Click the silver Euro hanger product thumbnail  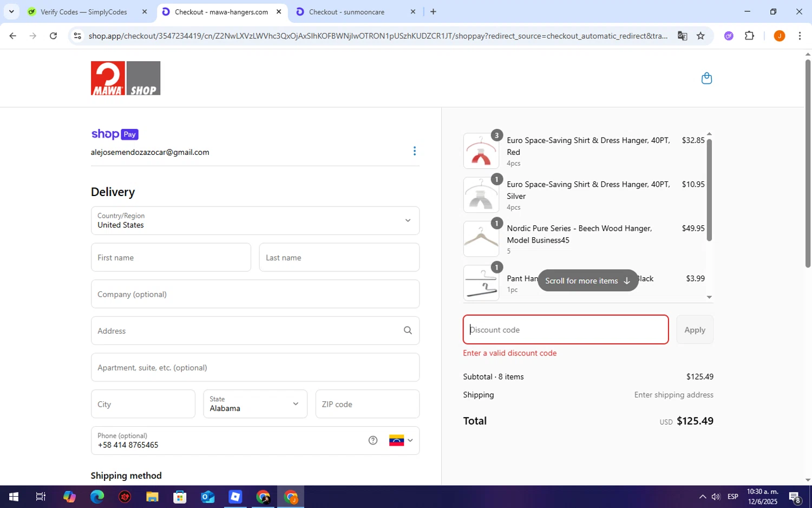click(481, 195)
